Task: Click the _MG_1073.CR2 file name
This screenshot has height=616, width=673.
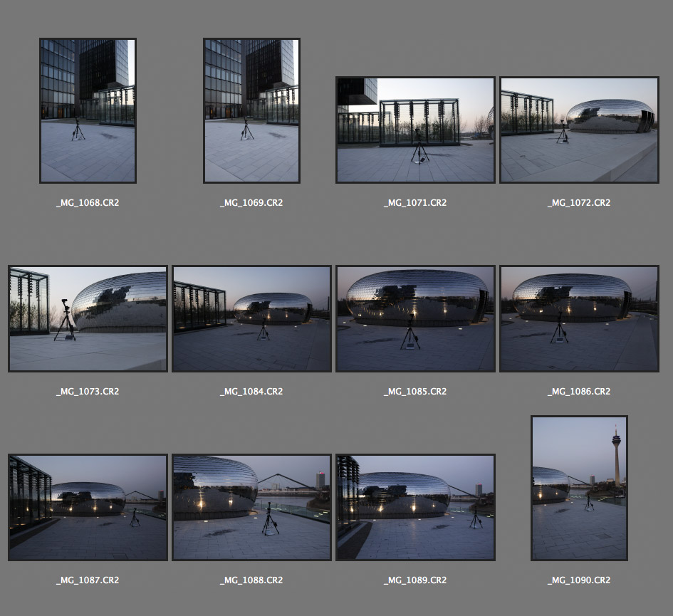Action: pyautogui.click(x=88, y=392)
